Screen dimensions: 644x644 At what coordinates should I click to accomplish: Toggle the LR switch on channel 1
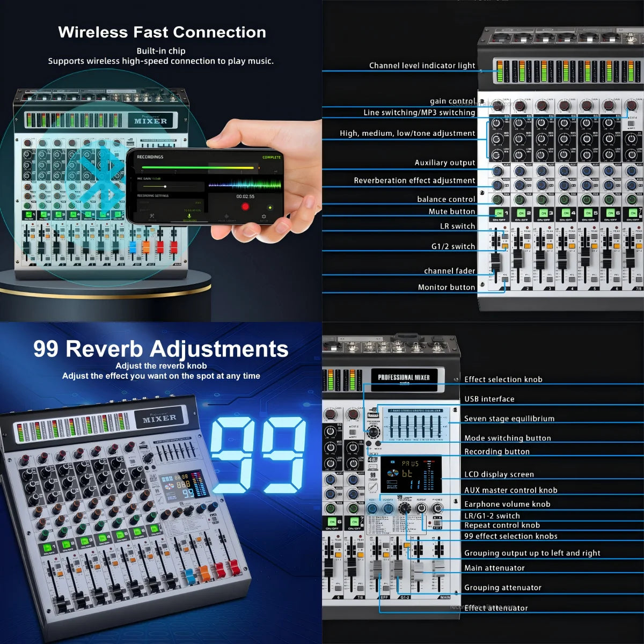(503, 237)
